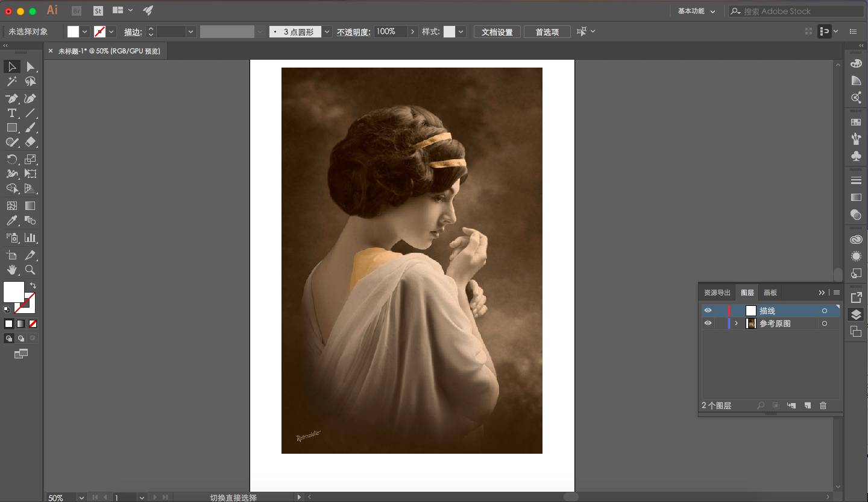Hide the 描线 layer
The image size is (868, 502).
(x=708, y=311)
